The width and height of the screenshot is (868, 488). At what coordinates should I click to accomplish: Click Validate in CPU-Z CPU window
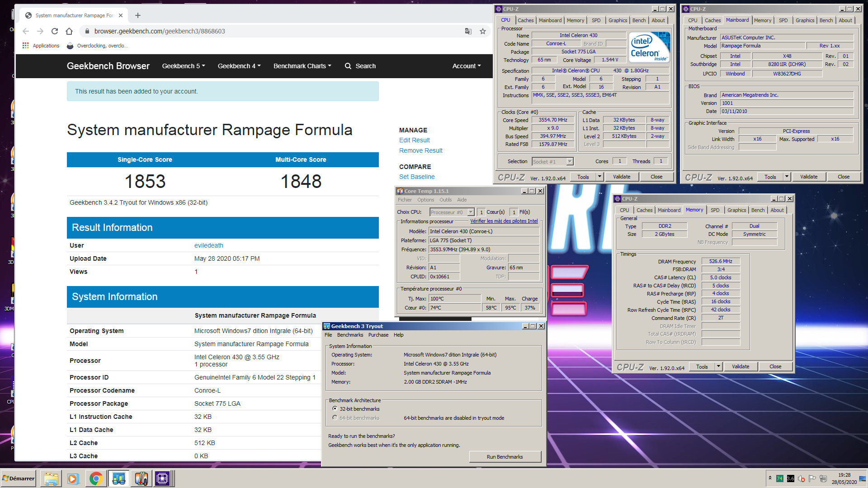(x=622, y=177)
